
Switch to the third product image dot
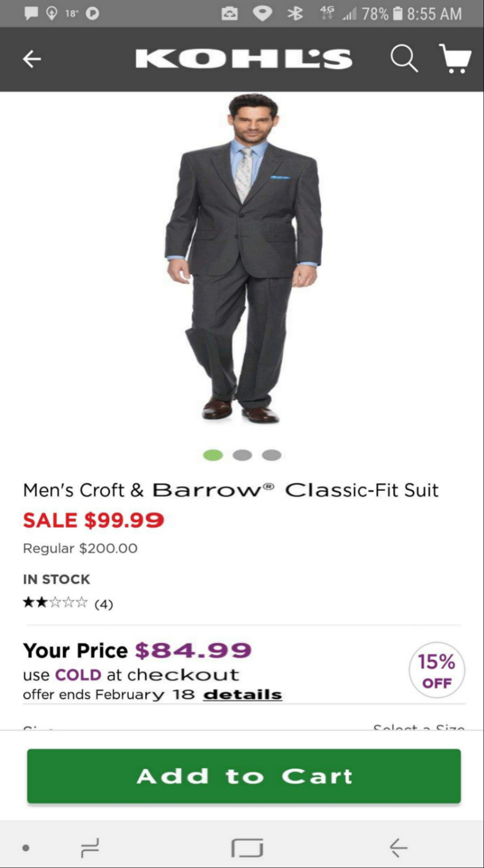272,455
